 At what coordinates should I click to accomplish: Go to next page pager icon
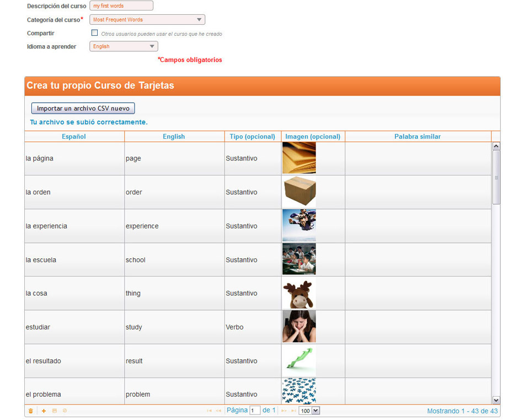click(284, 411)
